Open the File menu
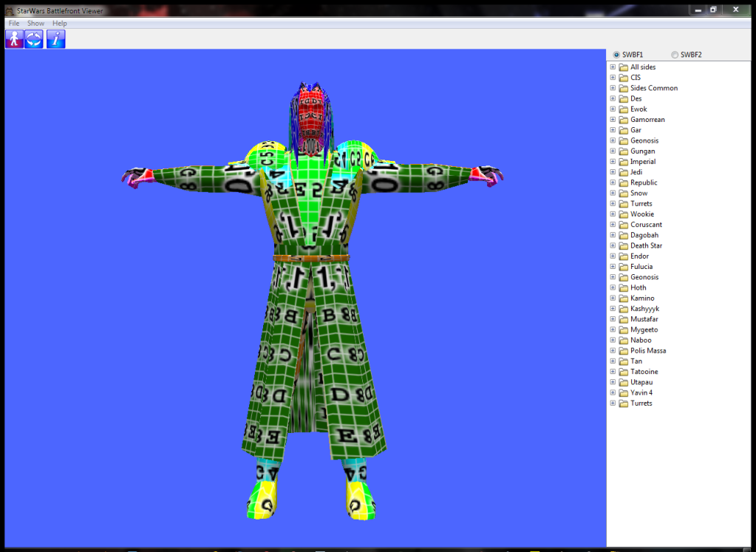 pyautogui.click(x=14, y=23)
